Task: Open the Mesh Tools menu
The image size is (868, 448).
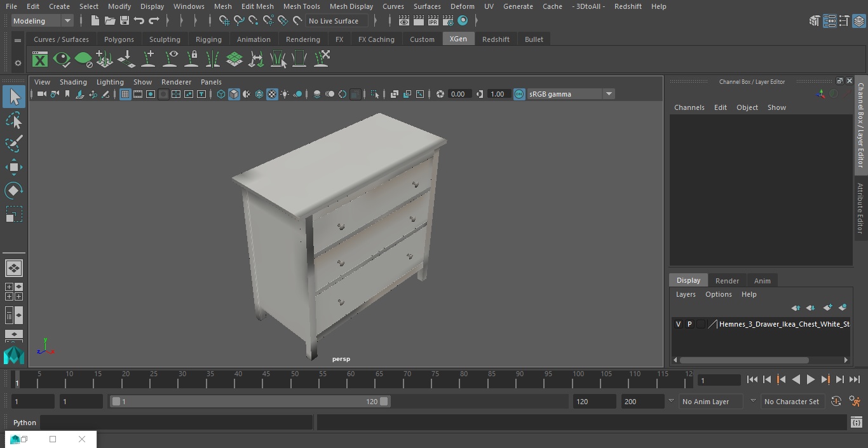Action: (x=301, y=6)
